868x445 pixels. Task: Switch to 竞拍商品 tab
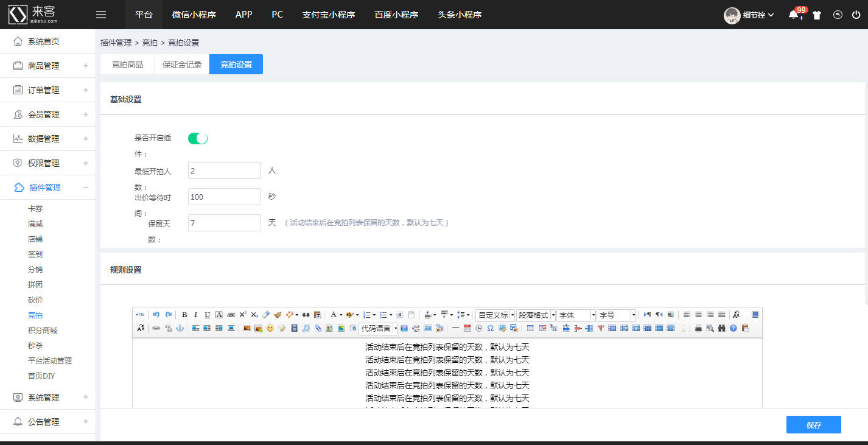128,65
